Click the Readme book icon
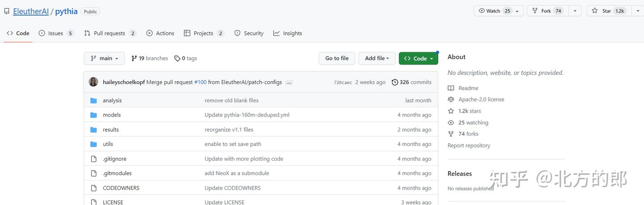The width and height of the screenshot is (644, 205). pyautogui.click(x=451, y=88)
